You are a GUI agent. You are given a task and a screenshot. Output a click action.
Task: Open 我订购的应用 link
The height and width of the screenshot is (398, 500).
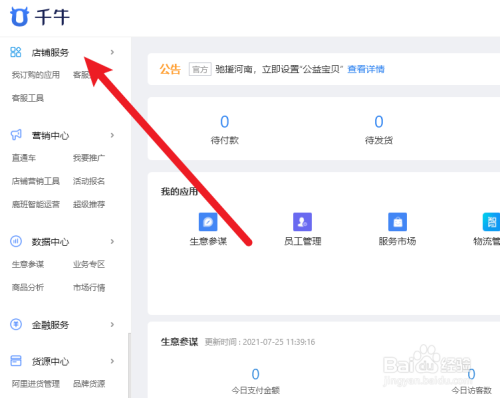pos(36,75)
